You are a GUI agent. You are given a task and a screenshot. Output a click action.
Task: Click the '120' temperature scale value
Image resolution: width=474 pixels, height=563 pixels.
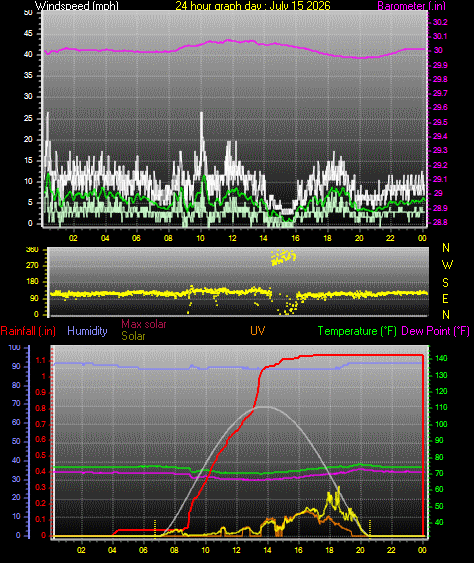coord(441,391)
